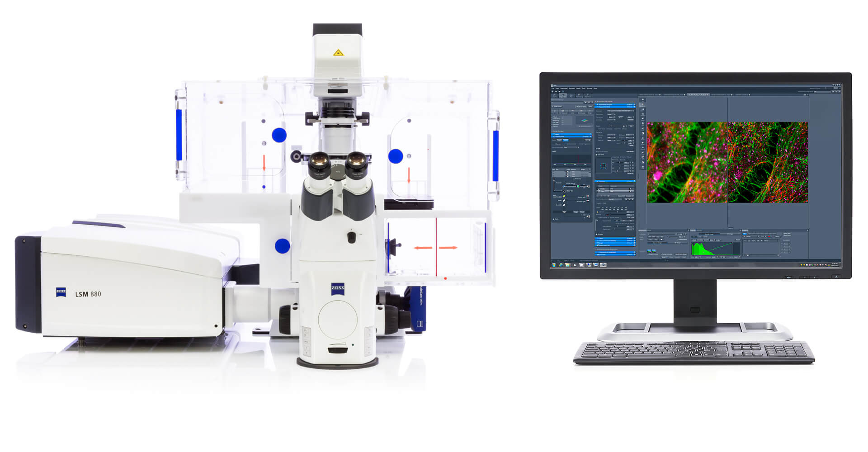868x452 pixels.
Task: Collapse the Imaging Setup panel header
Action: tap(571, 137)
